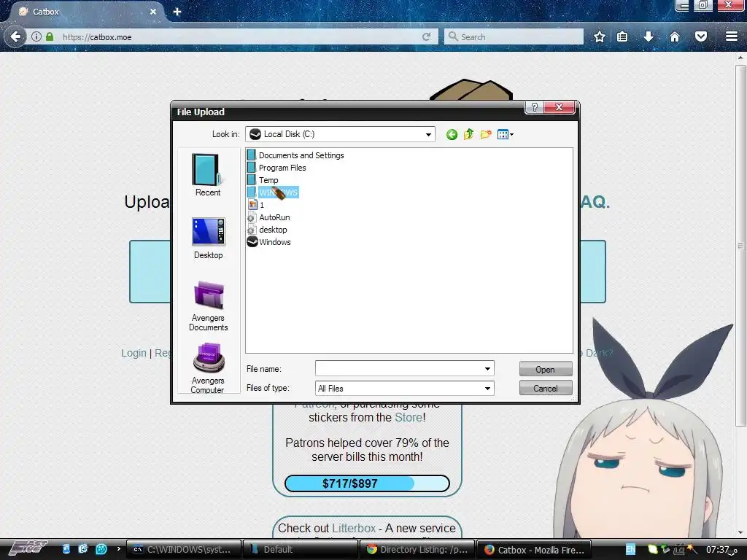Click the catbox.moe address bar
This screenshot has width=747, height=560.
pos(239,36)
